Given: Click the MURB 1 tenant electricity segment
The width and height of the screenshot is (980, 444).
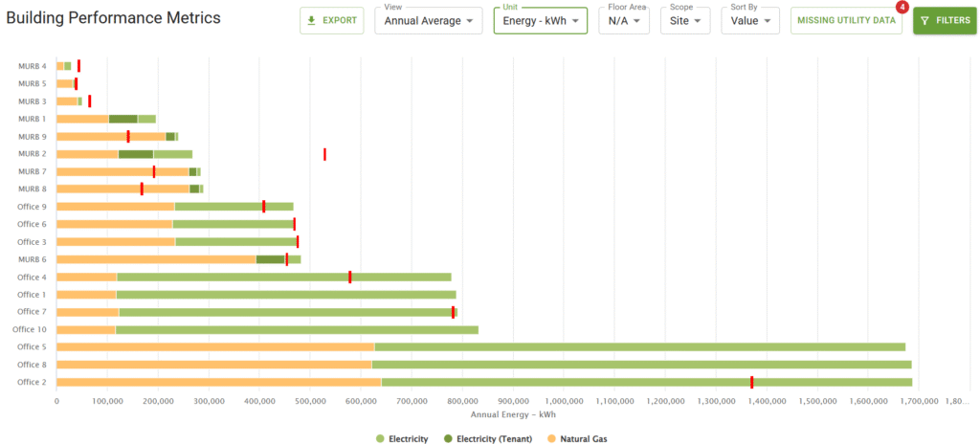Looking at the screenshot, I should pyautogui.click(x=122, y=119).
